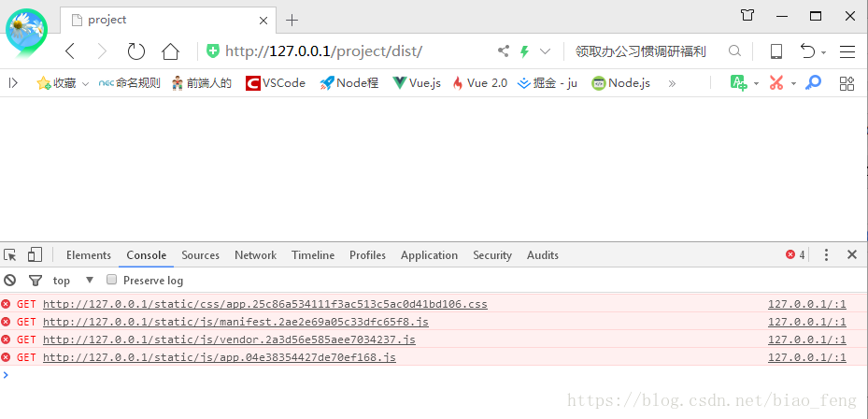Click the green lightning speed mode icon

point(524,51)
